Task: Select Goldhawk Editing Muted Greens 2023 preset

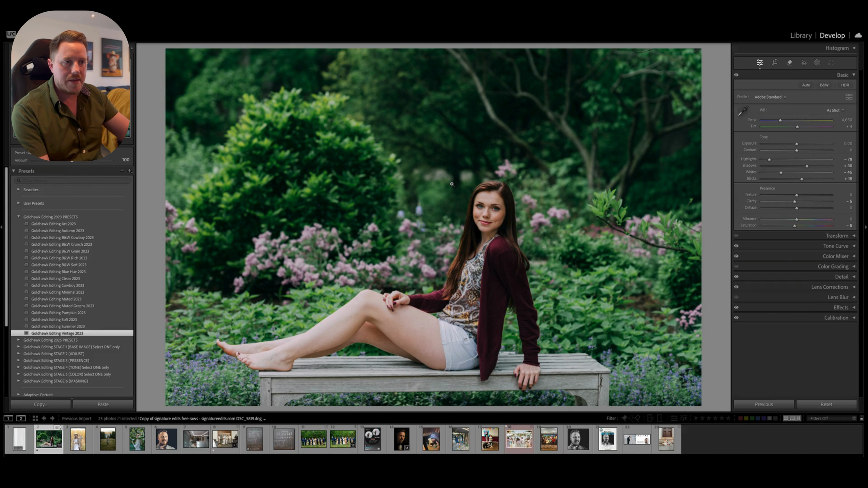Action: 62,306
